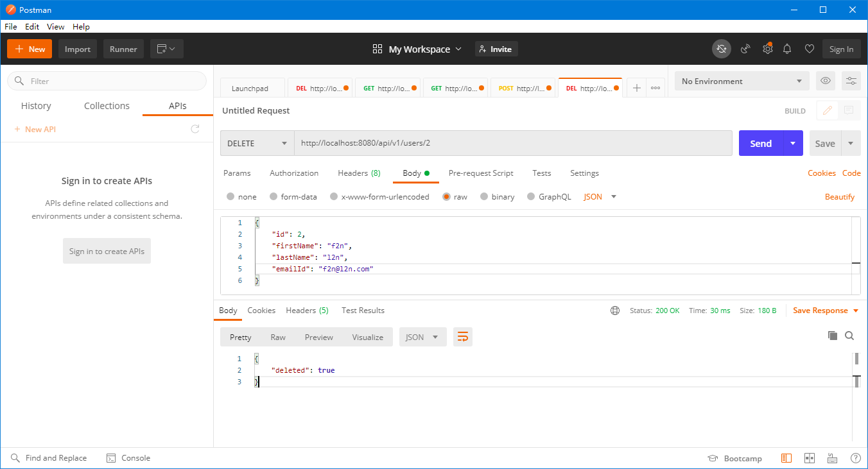Switch to the Collections sidebar tab
868x469 pixels.
tap(107, 106)
